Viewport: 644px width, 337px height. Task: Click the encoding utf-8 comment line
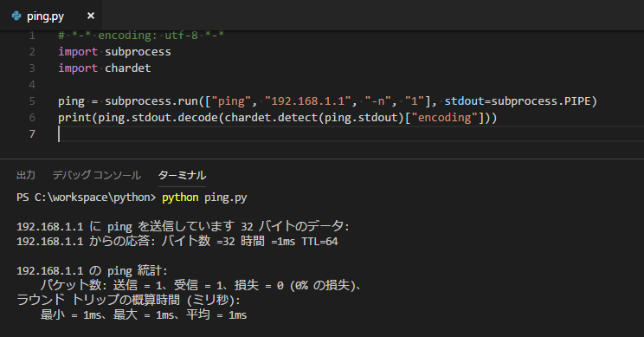pyautogui.click(x=141, y=36)
